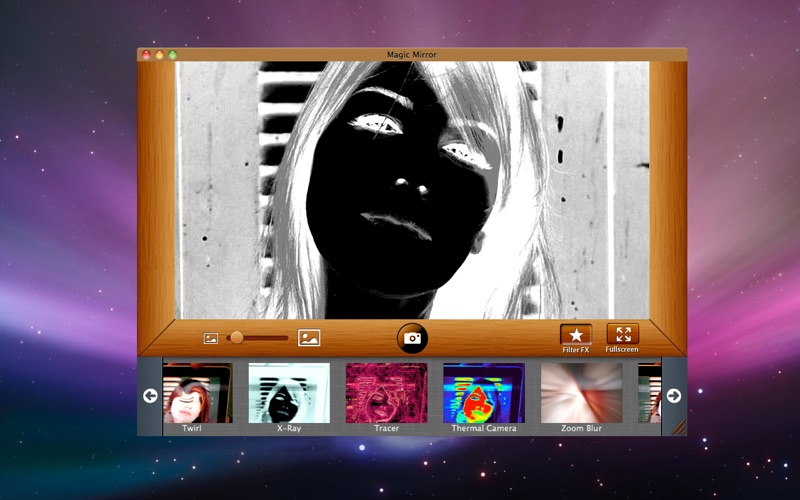Select the Zoom Blur filter thumbnail

pos(582,393)
